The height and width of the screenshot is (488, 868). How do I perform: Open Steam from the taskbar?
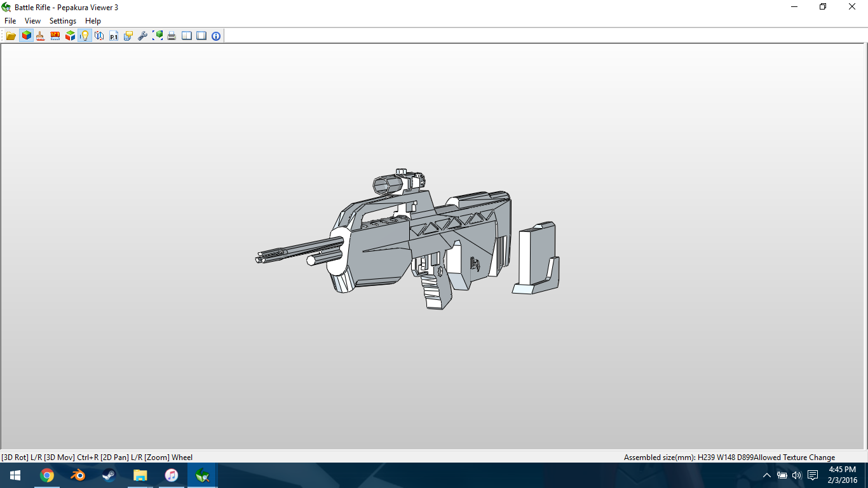click(109, 475)
